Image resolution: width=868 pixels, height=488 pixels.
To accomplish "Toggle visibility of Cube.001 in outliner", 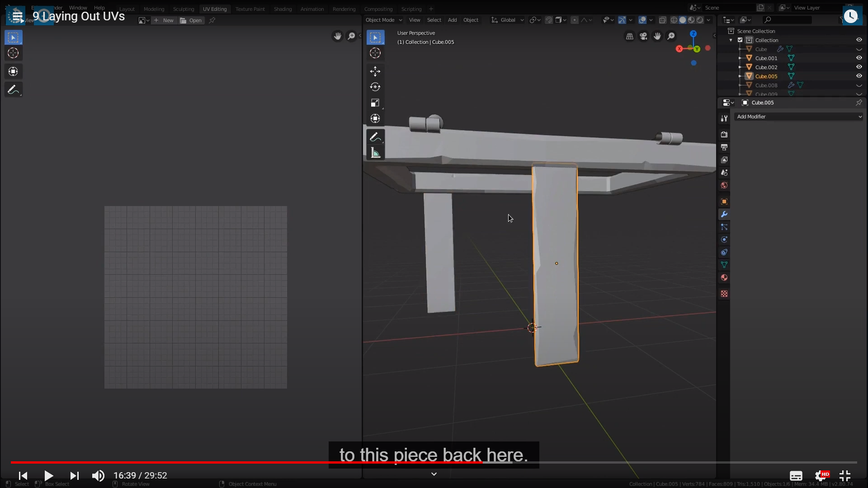I will pyautogui.click(x=859, y=58).
